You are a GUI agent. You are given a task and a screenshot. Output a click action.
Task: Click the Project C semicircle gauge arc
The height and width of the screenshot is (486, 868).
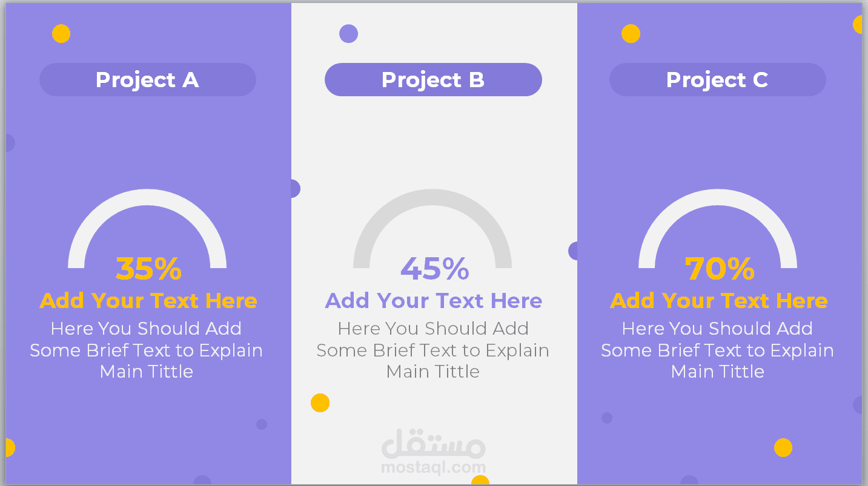coord(718,197)
